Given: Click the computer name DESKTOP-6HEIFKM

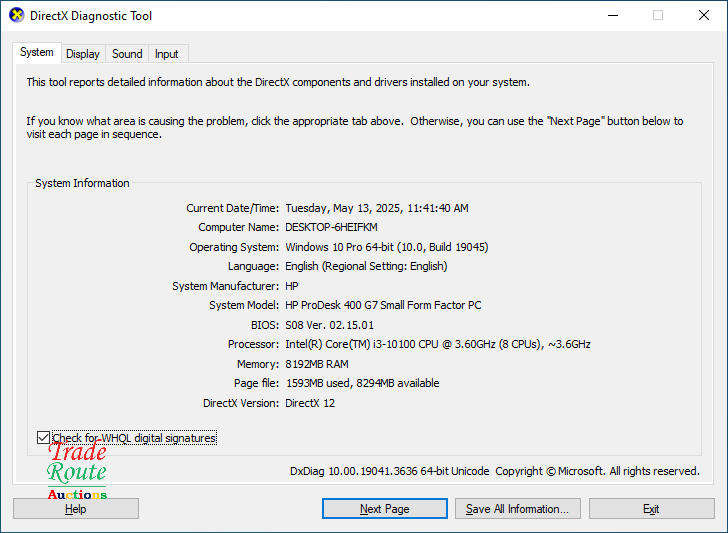Looking at the screenshot, I should pos(331,227).
